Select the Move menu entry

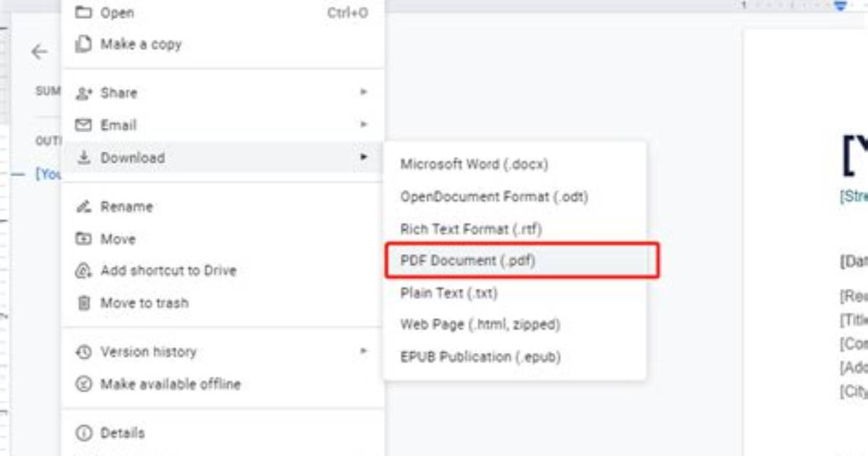pos(223,239)
